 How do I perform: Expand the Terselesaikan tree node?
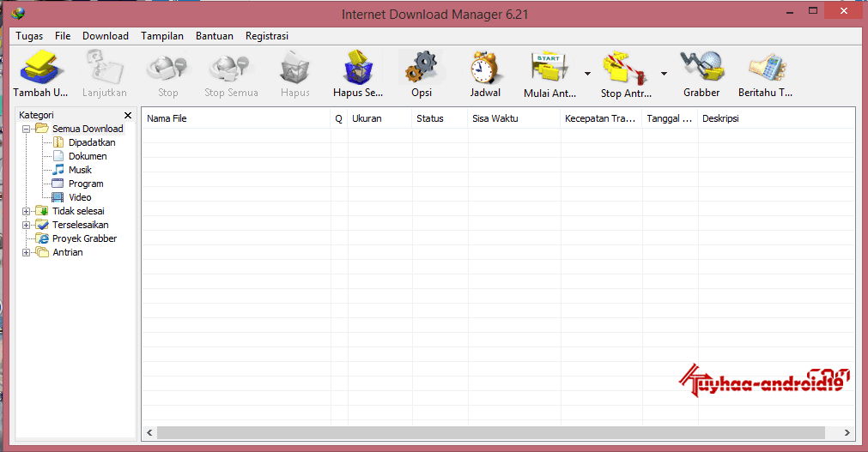click(26, 226)
